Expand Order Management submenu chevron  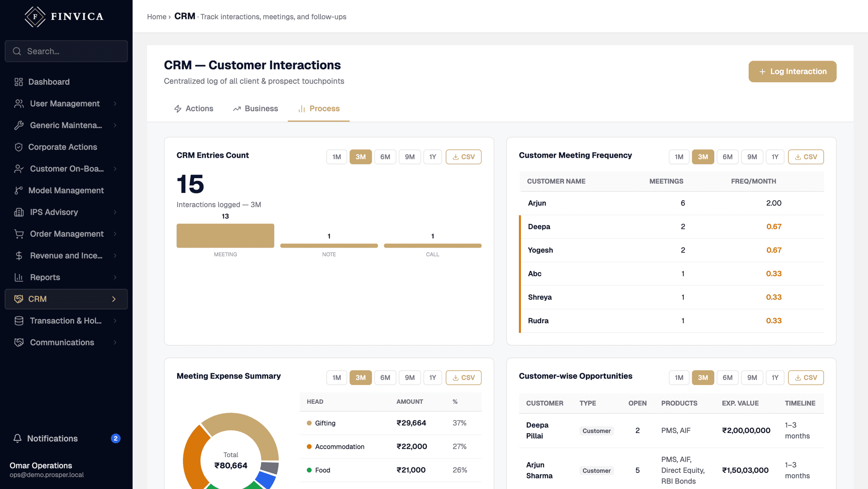(115, 234)
